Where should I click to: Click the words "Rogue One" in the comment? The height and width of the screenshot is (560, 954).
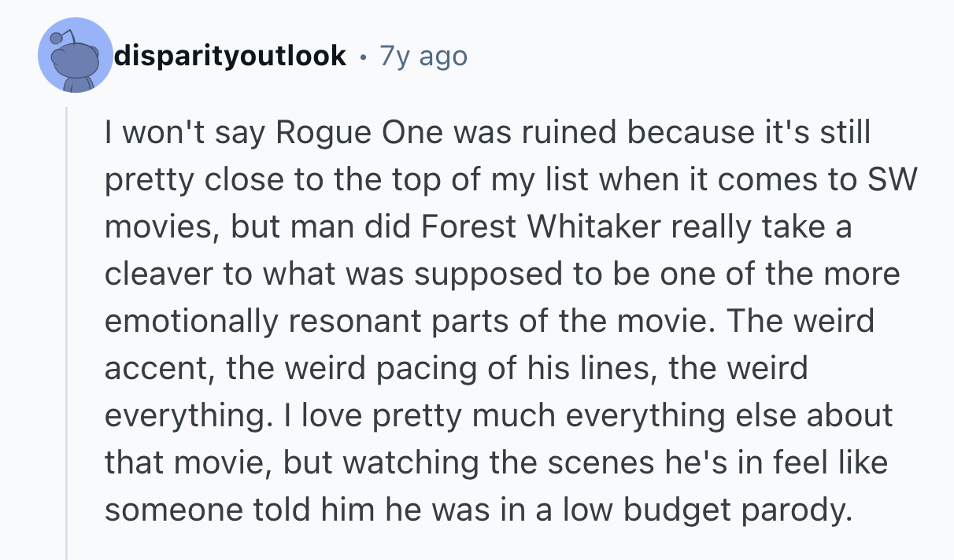point(333,131)
